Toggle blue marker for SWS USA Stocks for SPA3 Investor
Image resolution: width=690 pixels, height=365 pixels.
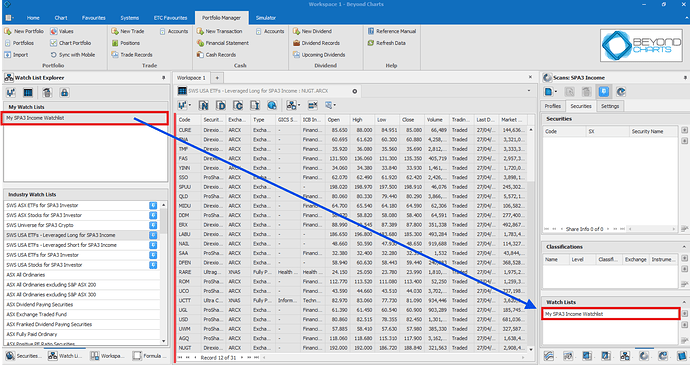[153, 265]
